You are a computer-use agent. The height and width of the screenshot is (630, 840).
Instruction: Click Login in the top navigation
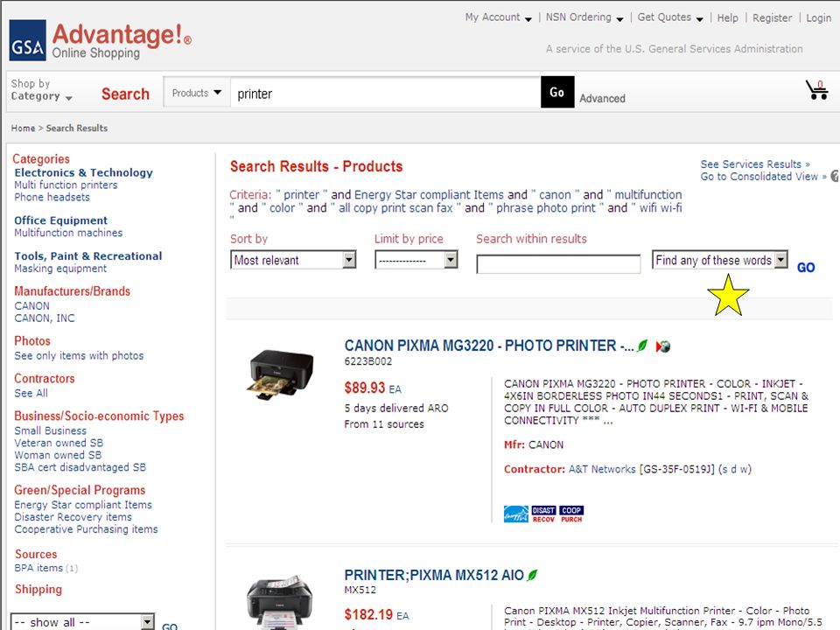(819, 18)
